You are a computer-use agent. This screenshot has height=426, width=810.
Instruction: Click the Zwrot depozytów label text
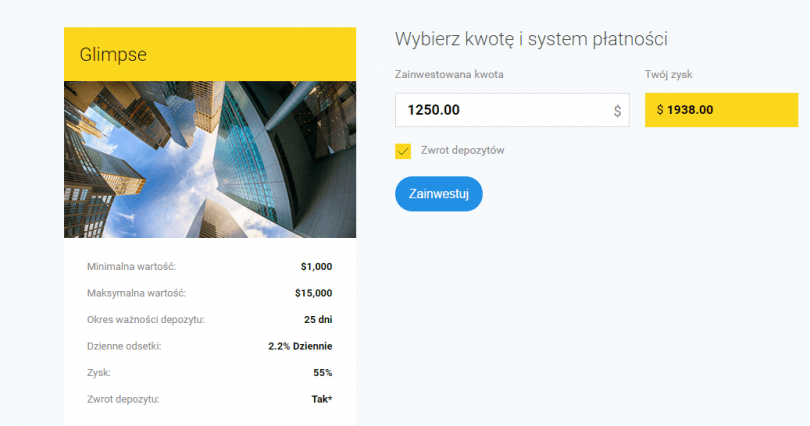[462, 150]
